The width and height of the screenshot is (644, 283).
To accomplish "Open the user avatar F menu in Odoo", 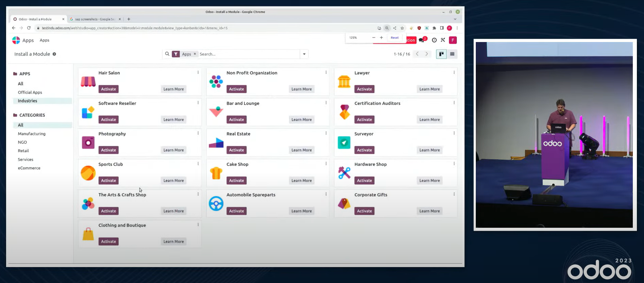I will (453, 40).
